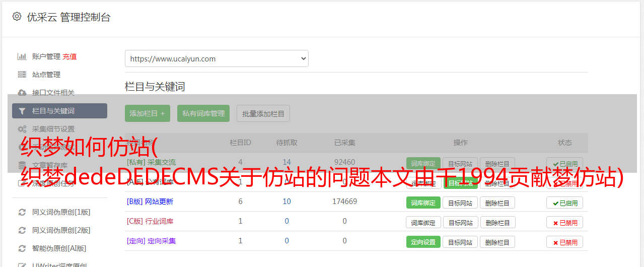Click the funnel icon beside 栏目与关键词
This screenshot has width=644, height=267.
22,111
